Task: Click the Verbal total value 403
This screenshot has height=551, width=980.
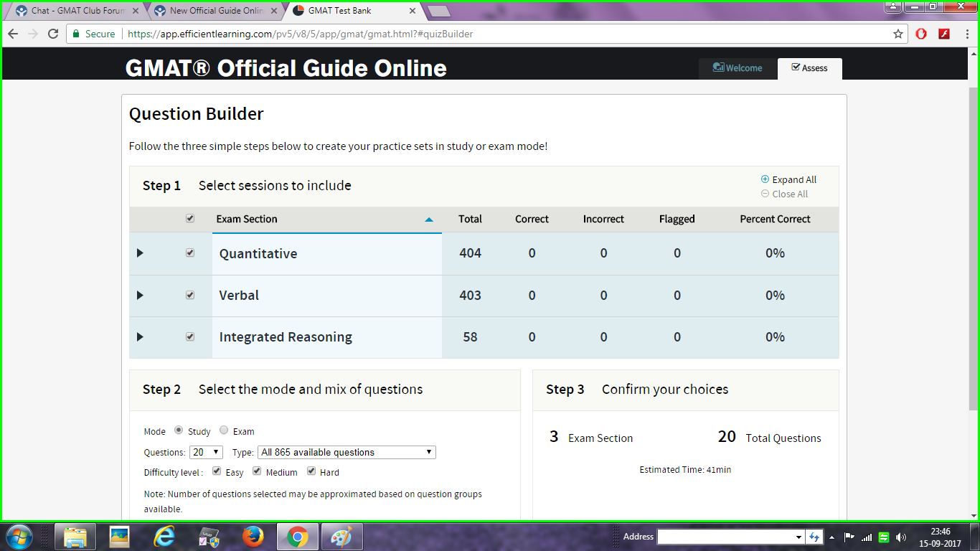Action: click(x=470, y=295)
